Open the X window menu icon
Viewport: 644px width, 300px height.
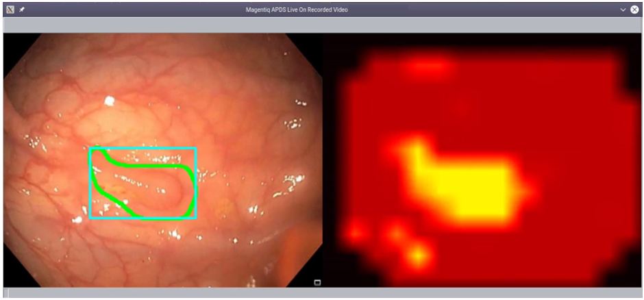11,10
